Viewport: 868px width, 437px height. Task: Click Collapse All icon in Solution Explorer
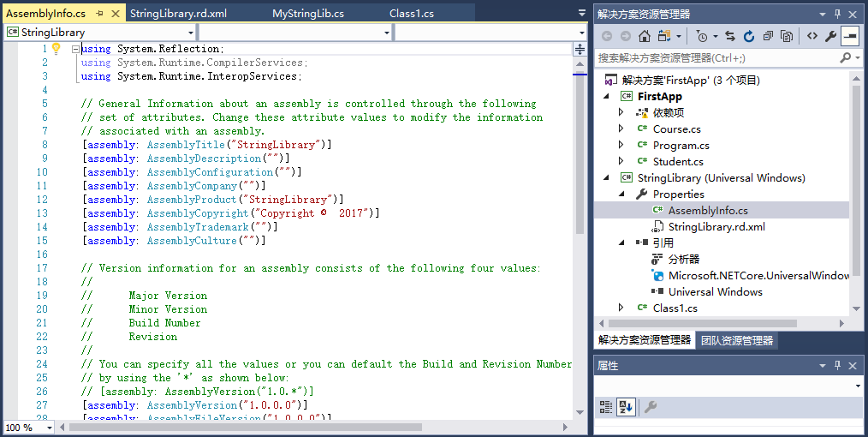(768, 36)
